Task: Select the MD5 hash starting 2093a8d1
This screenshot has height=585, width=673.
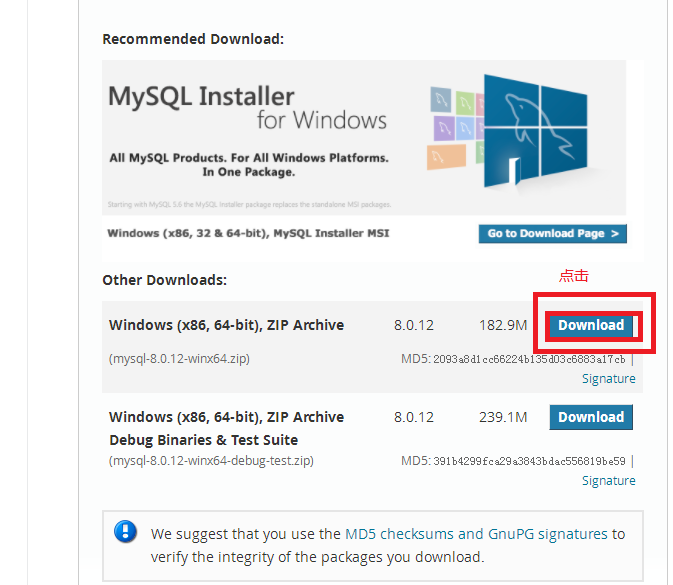Action: 529,359
